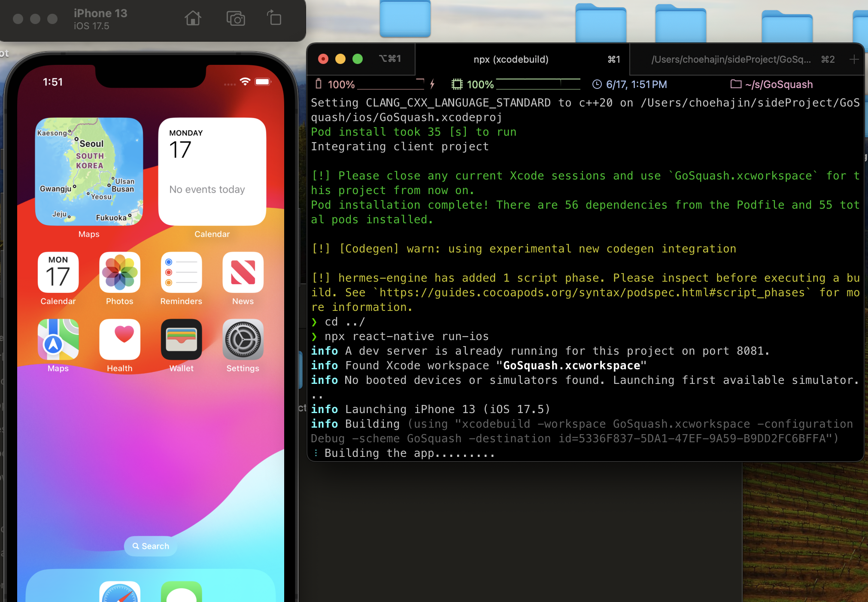Click the ~/s/GoSquash folder status

click(x=772, y=84)
